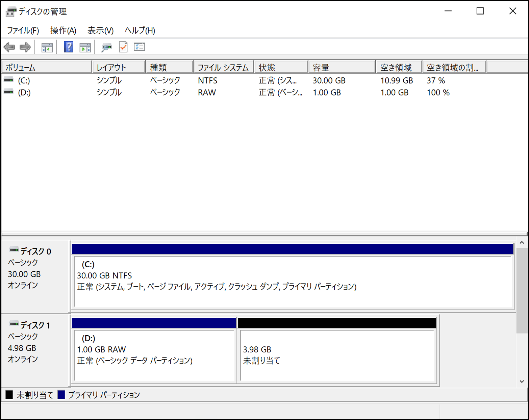Select the ディスク 1 disk label
Screen dimensions: 529x420
(35, 325)
